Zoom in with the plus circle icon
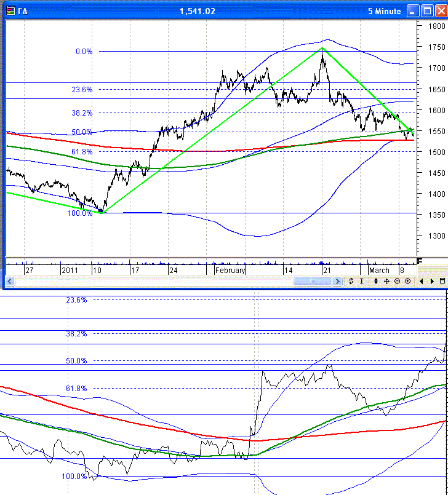 (x=407, y=281)
